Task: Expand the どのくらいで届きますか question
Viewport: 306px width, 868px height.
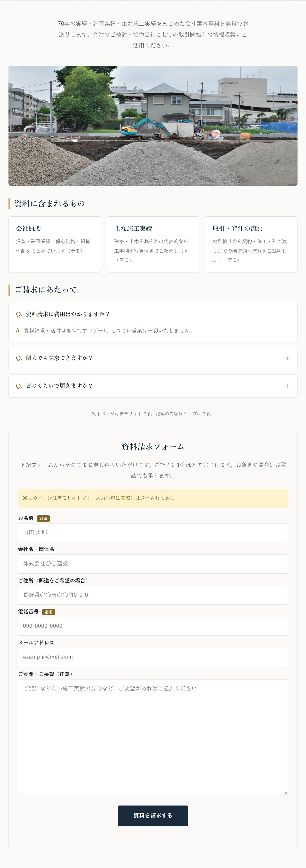Action: click(153, 386)
